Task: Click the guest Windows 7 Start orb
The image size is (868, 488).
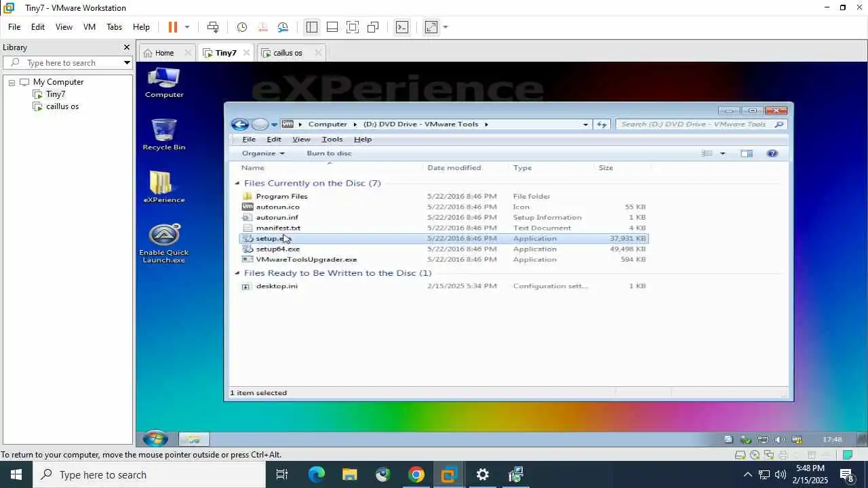Action: (155, 439)
